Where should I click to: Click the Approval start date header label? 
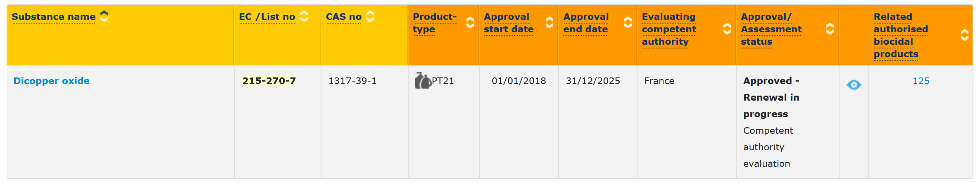click(x=509, y=23)
